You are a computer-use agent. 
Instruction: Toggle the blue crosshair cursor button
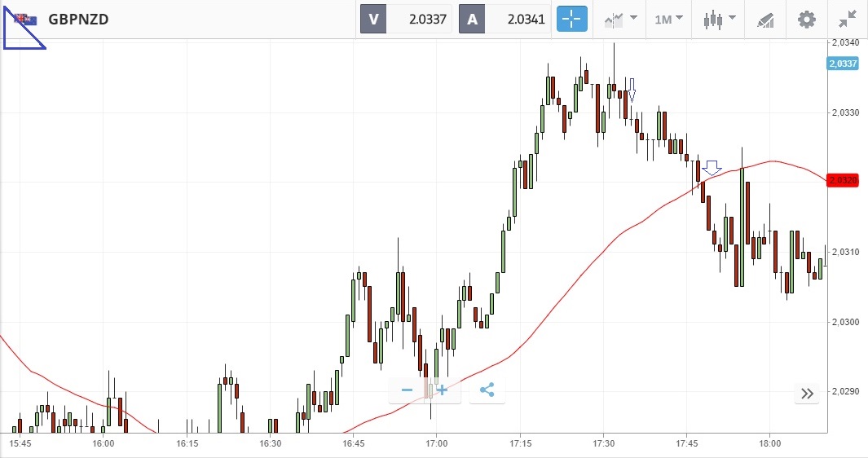(x=571, y=19)
